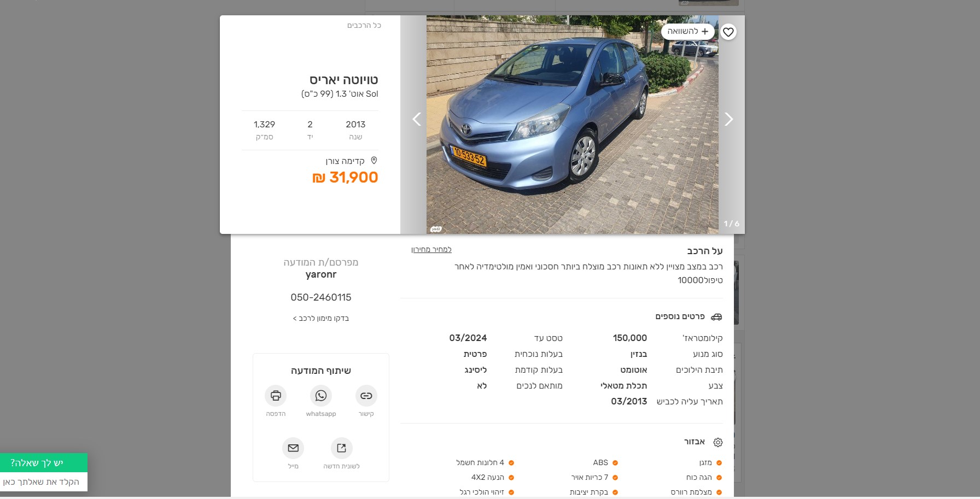Click the gear icon beside אבזור

[x=718, y=442]
